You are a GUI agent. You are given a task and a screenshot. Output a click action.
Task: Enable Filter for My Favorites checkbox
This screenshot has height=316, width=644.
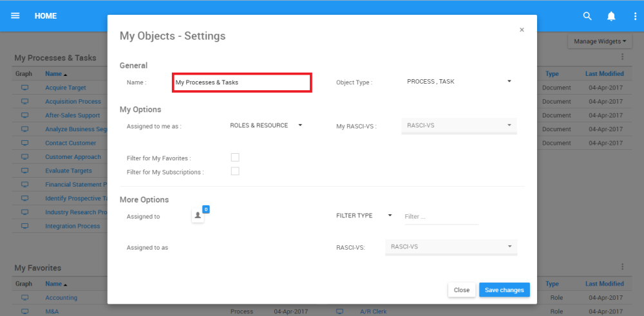pos(235,158)
